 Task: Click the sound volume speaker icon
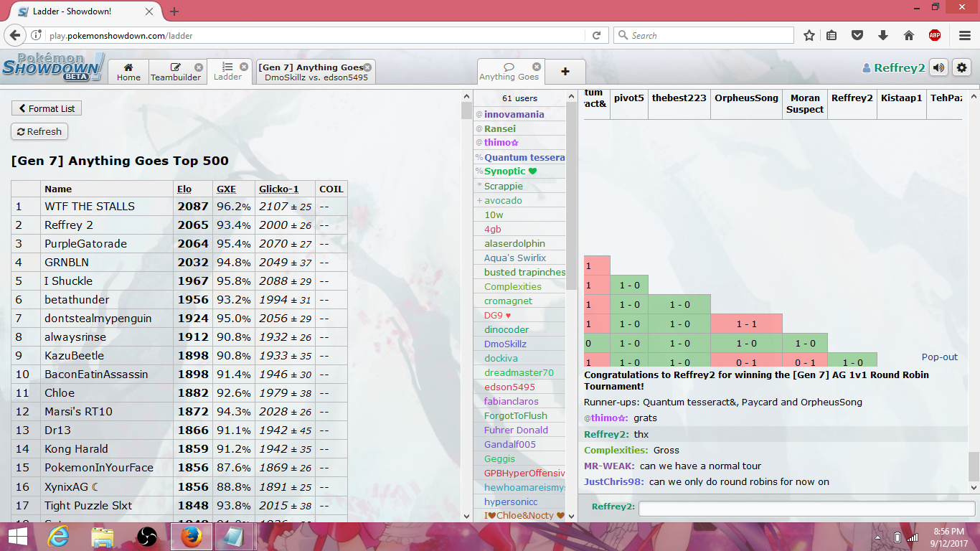pos(938,68)
